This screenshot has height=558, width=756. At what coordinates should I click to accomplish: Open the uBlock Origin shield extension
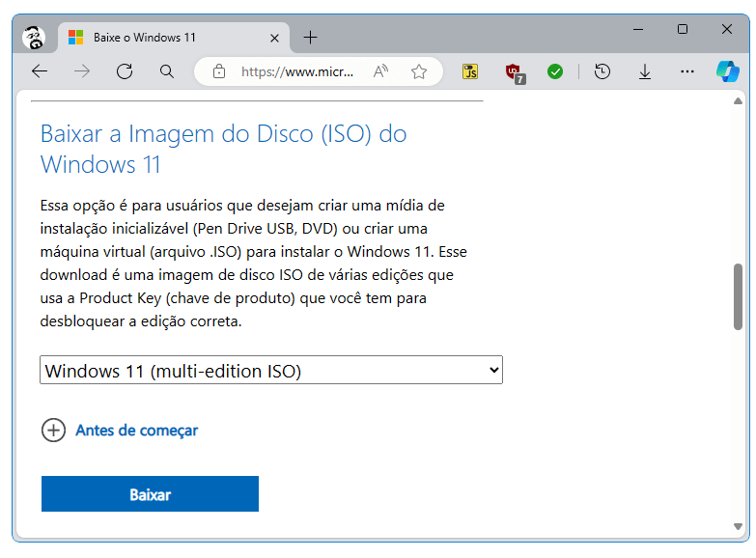coord(515,72)
